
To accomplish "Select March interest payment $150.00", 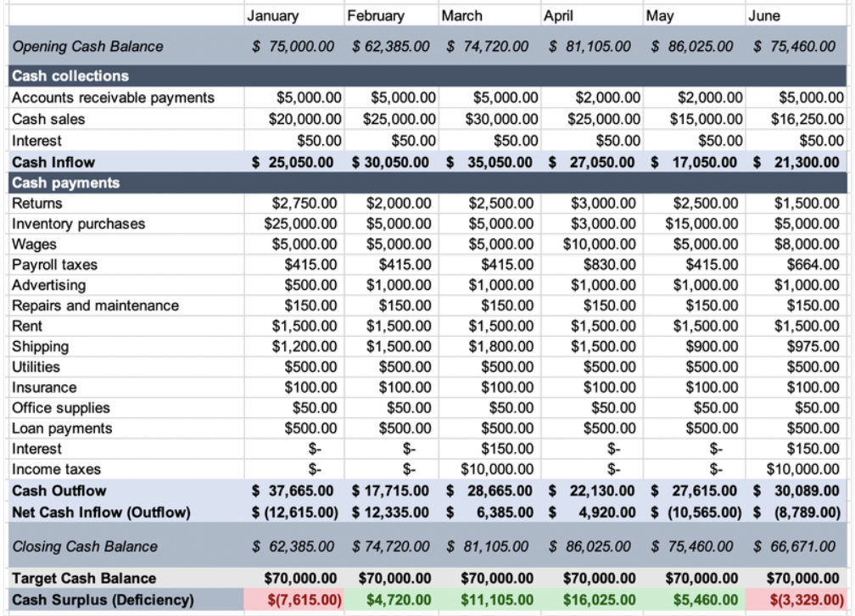I will (507, 449).
